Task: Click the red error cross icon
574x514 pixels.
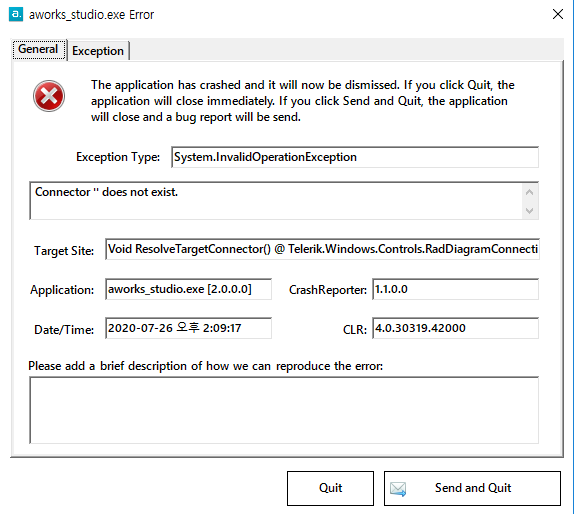Action: point(49,96)
